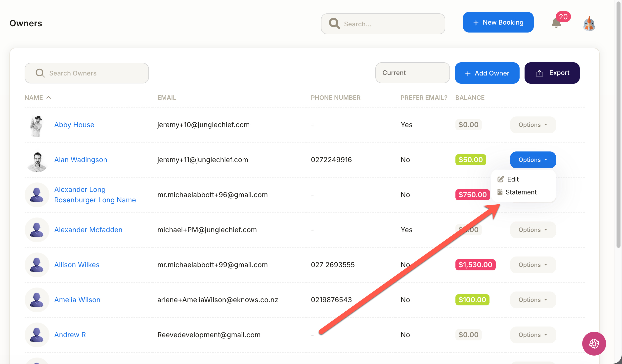This screenshot has width=622, height=364.
Task: Open Options dropdown for Amelia Wilson
Action: 533,300
